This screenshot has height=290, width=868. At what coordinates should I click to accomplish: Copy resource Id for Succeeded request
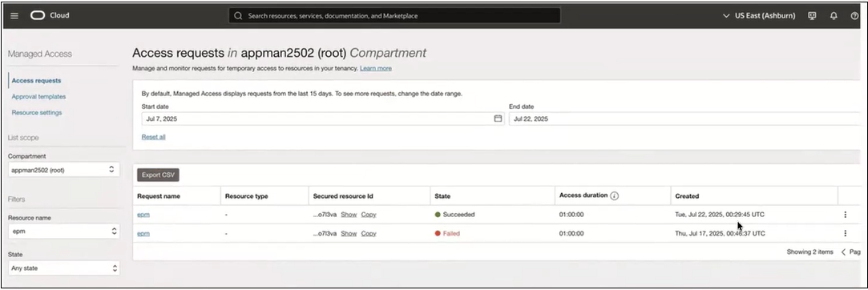click(x=369, y=214)
